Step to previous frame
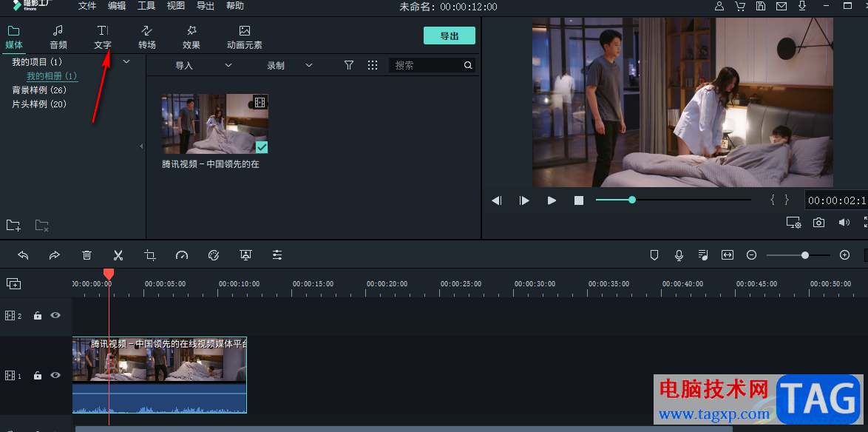The image size is (868, 432). pyautogui.click(x=497, y=200)
